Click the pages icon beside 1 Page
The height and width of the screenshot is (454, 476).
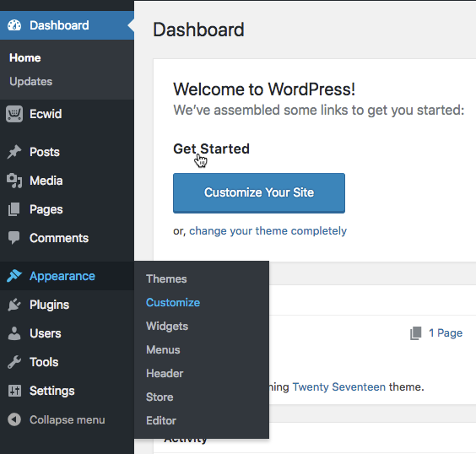[x=416, y=333]
